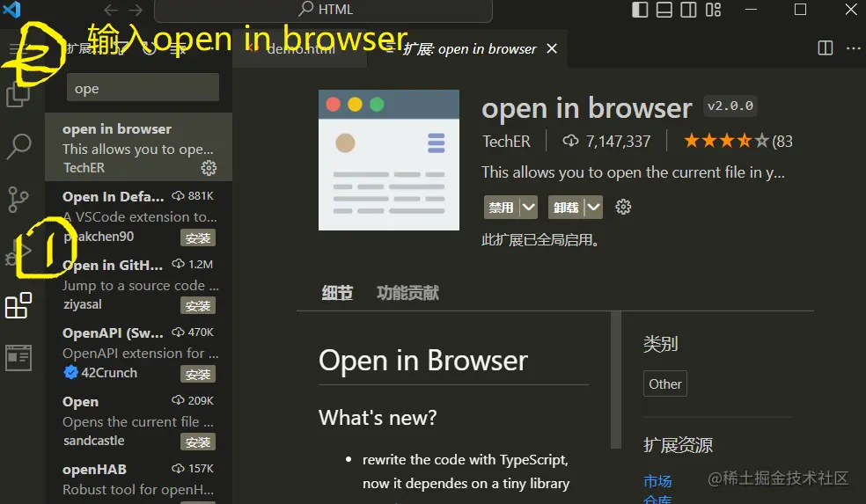This screenshot has width=866, height=504.
Task: Install the Open in GitHub extension
Action: click(198, 306)
